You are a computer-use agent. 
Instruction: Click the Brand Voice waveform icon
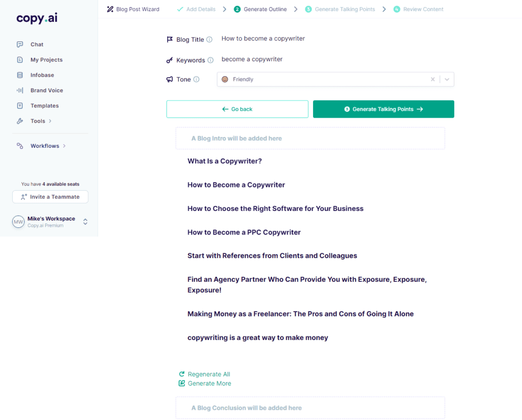coord(20,90)
